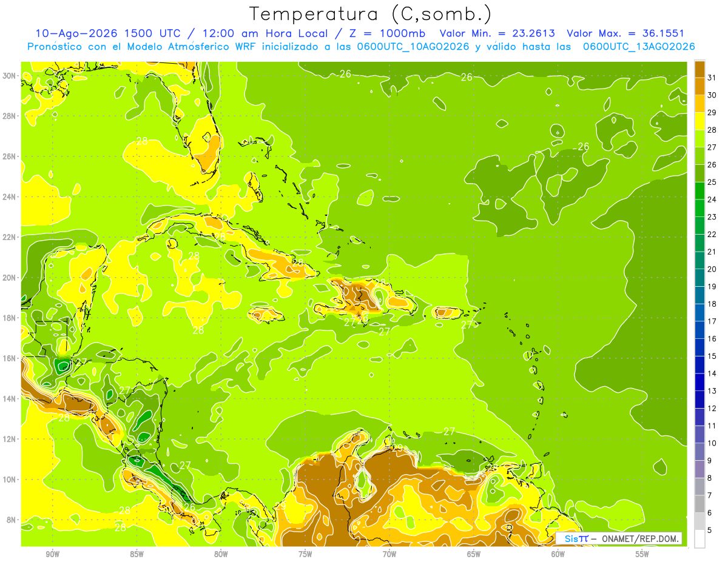This screenshot has width=728, height=562.
Task: Click longitude axis label "60W"
Action: (x=558, y=554)
